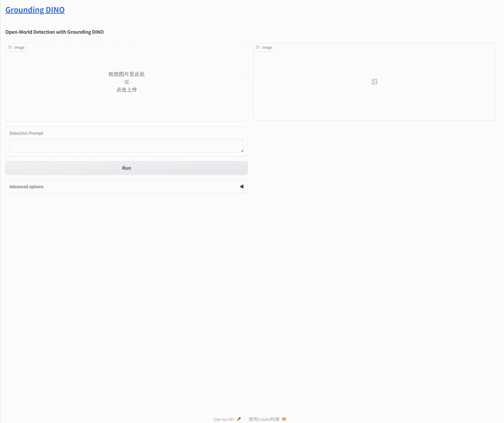Open the Grounding DINO title link

click(35, 10)
